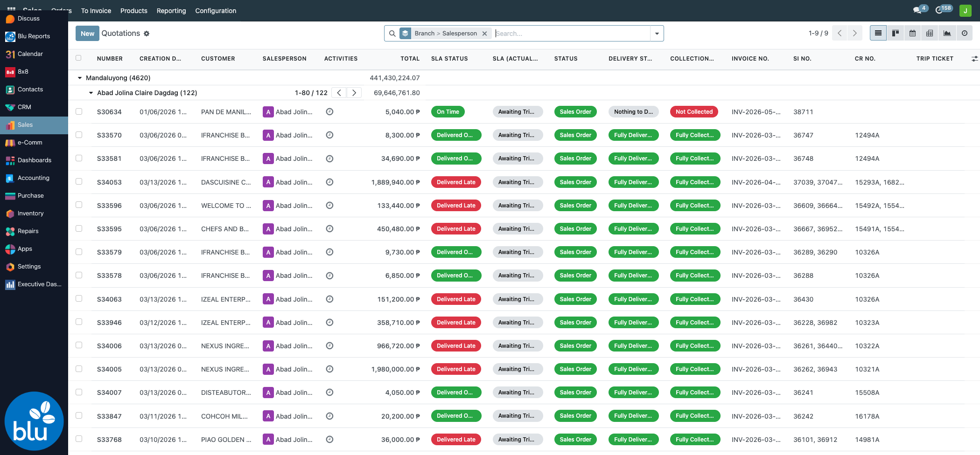Collapse the Abad Jolina Claire Dagdag group
Viewport: 980px width, 455px height.
point(91,93)
